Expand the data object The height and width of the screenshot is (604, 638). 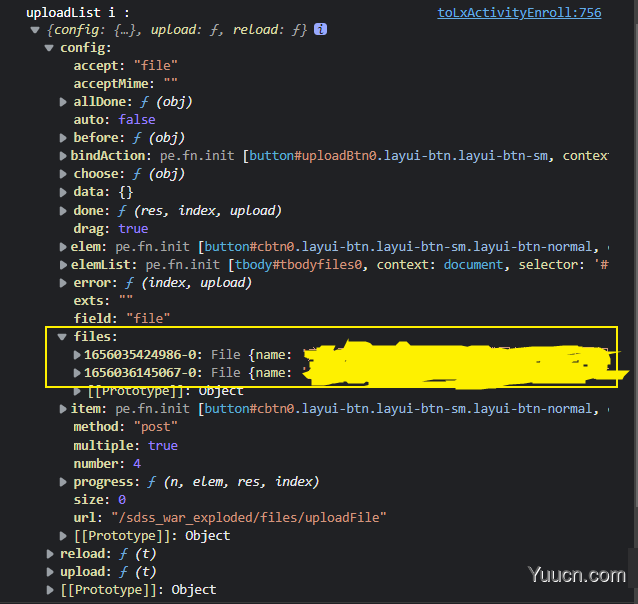pyautogui.click(x=63, y=192)
